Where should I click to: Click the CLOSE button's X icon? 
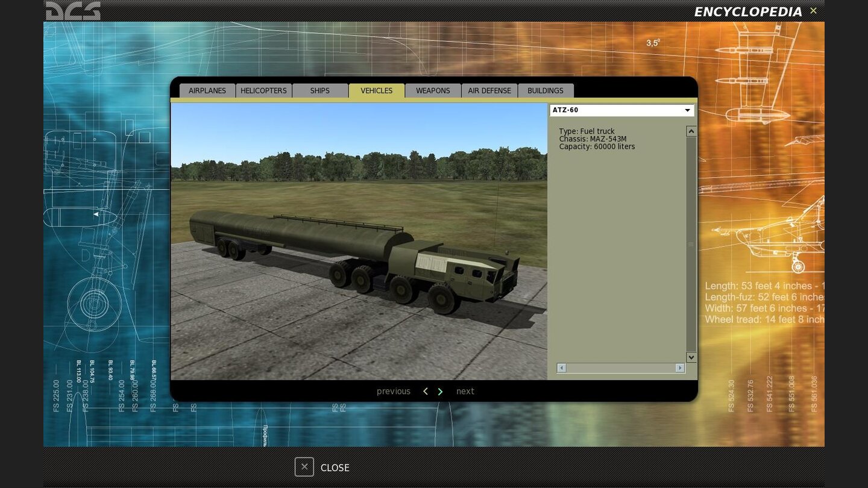[x=304, y=467]
